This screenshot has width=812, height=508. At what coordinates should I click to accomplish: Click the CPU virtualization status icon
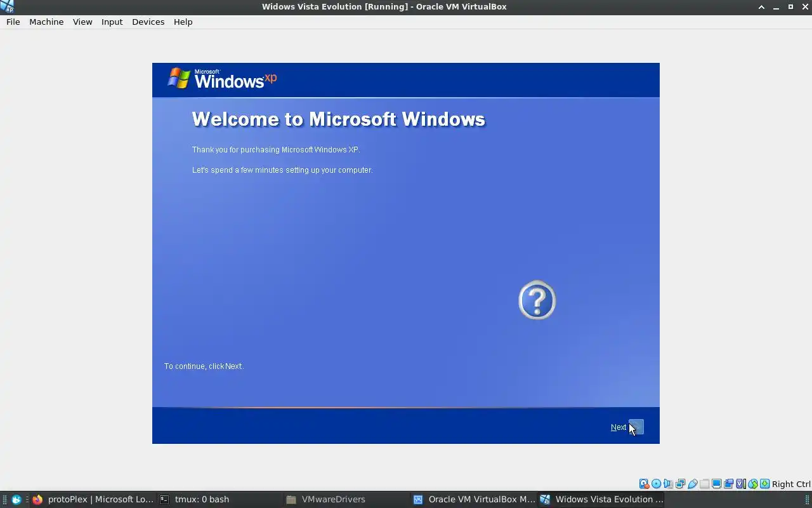point(740,484)
